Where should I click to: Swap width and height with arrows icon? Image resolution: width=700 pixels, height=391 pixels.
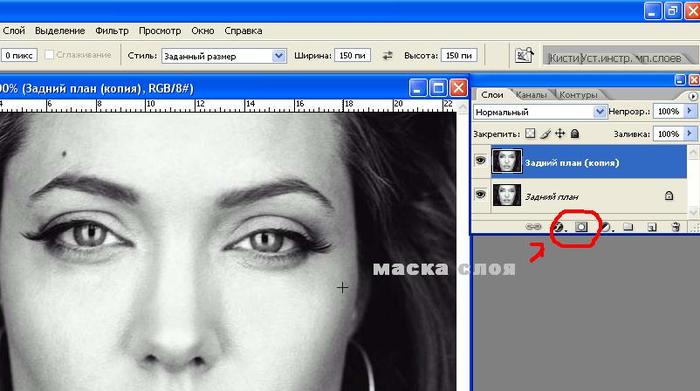pyautogui.click(x=387, y=55)
